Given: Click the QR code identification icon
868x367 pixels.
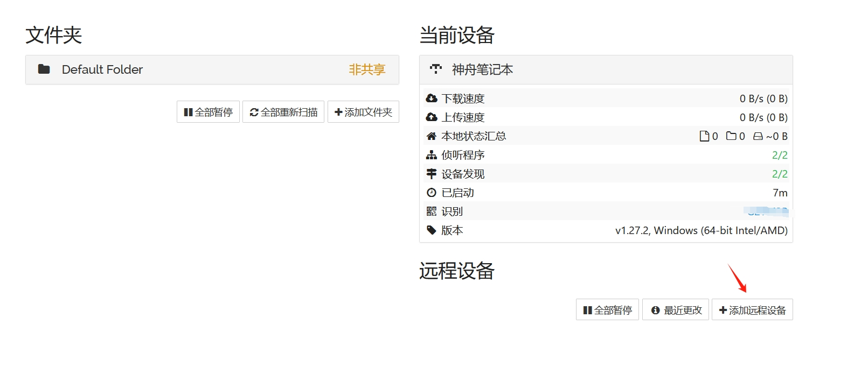Looking at the screenshot, I should click(432, 211).
